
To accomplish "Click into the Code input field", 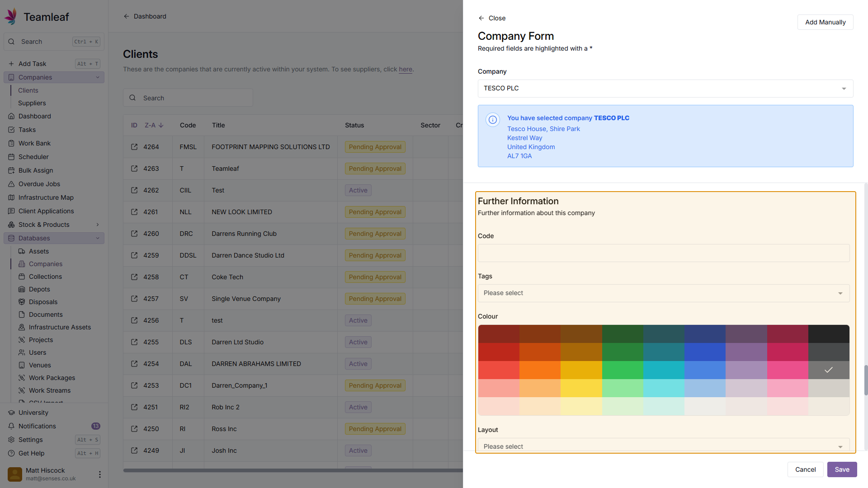I will [663, 253].
